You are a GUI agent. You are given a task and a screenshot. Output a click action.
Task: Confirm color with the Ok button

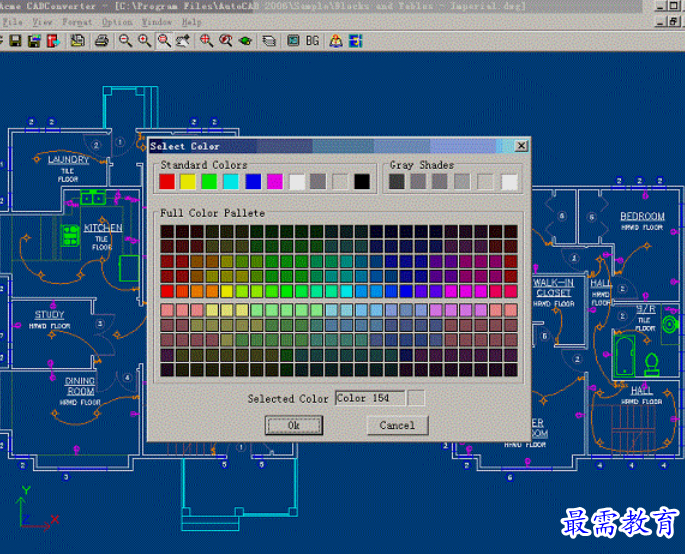click(294, 425)
